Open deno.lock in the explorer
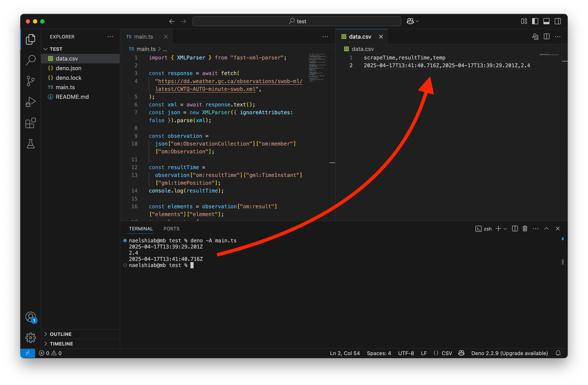The height and width of the screenshot is (385, 588). click(80, 78)
